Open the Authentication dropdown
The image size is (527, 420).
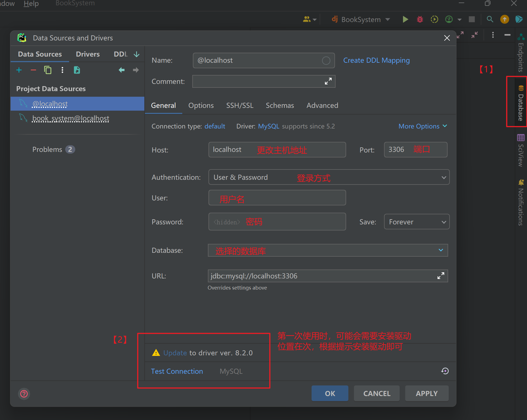pyautogui.click(x=329, y=177)
